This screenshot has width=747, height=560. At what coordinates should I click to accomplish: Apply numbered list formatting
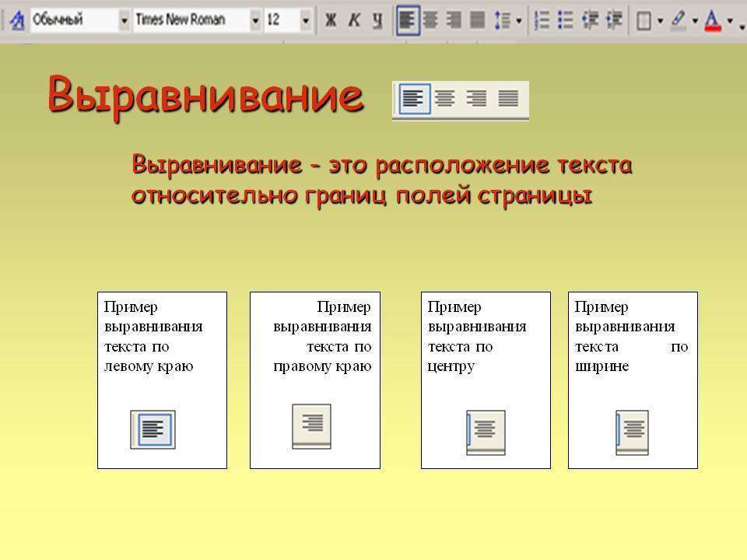coord(542,20)
